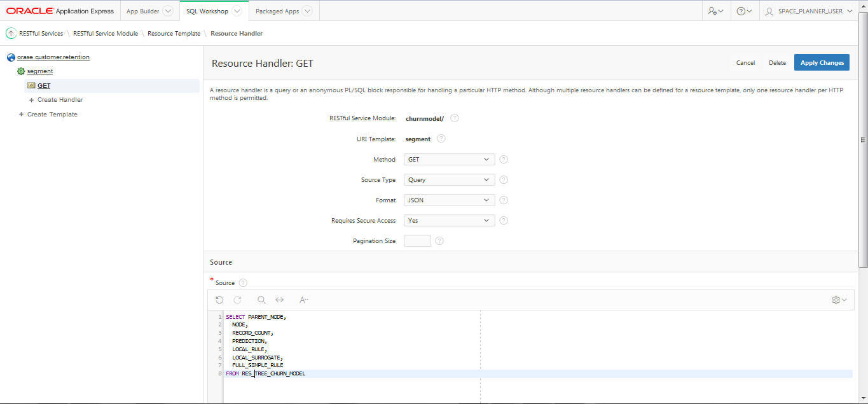Click the globe icon beside orase.customer.retention
Image resolution: width=868 pixels, height=404 pixels.
pyautogui.click(x=11, y=57)
